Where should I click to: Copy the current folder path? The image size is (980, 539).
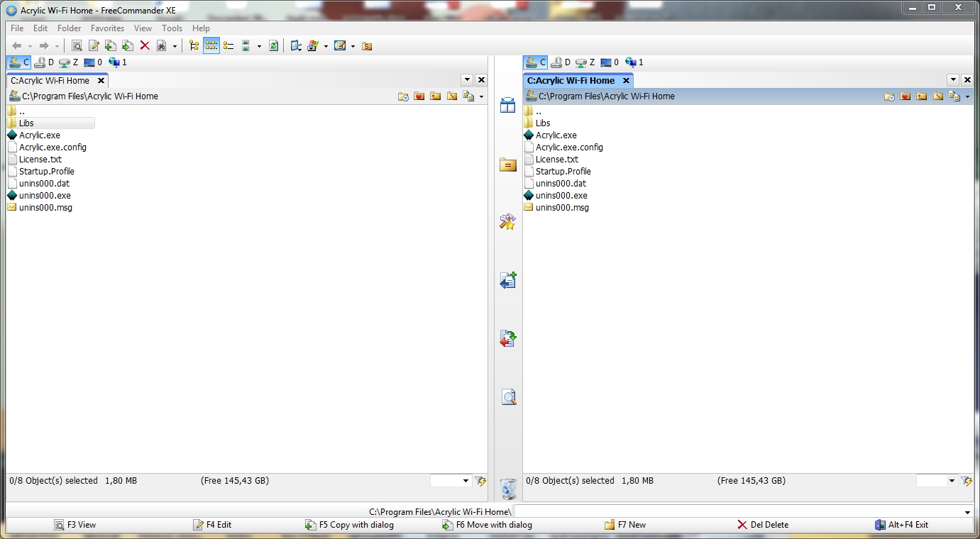coord(468,96)
